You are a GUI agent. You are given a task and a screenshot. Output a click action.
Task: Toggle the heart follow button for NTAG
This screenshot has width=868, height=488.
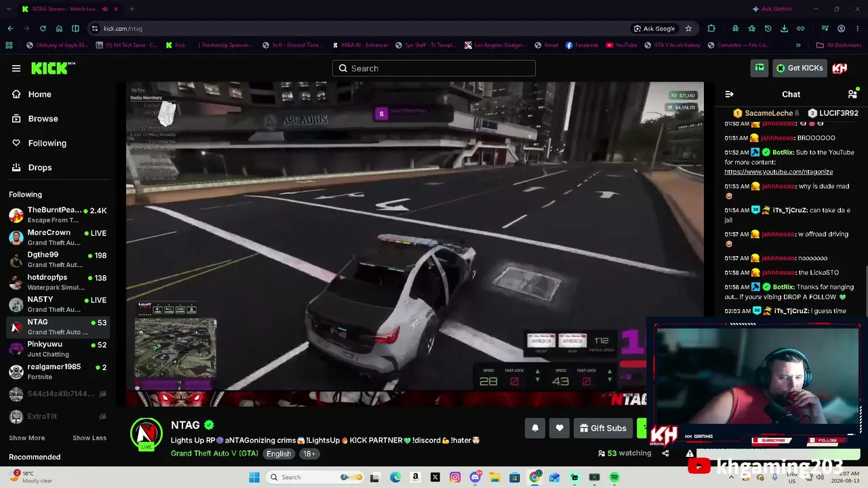coord(559,428)
